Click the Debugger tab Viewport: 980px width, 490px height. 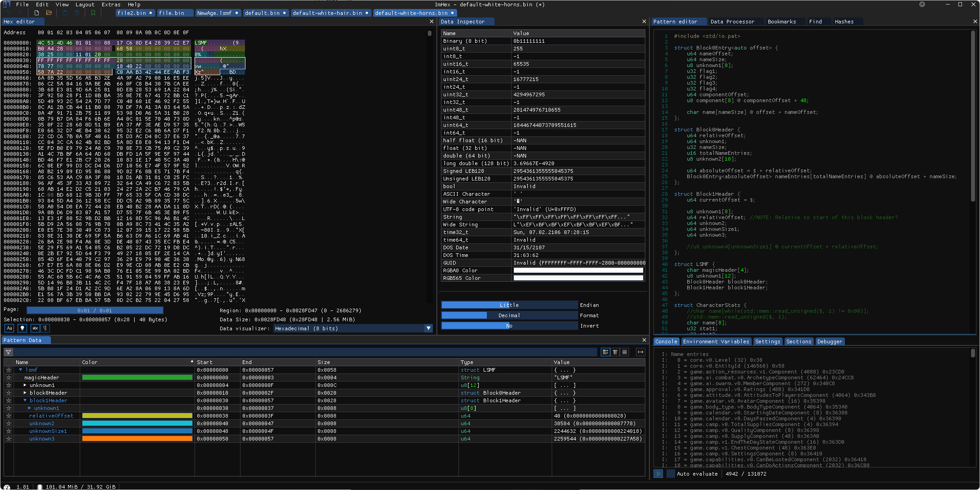829,342
